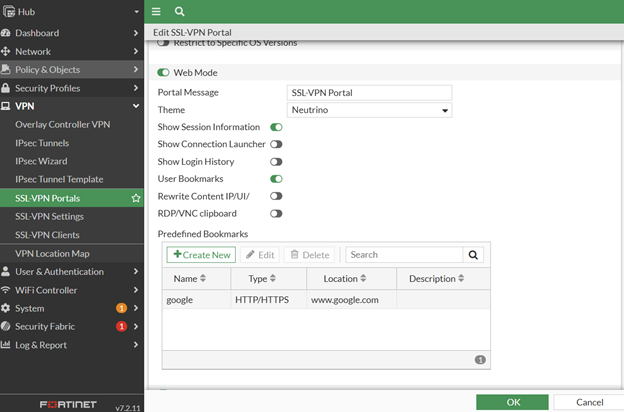Click Create New bookmark button
The height and width of the screenshot is (412, 624).
(x=201, y=255)
